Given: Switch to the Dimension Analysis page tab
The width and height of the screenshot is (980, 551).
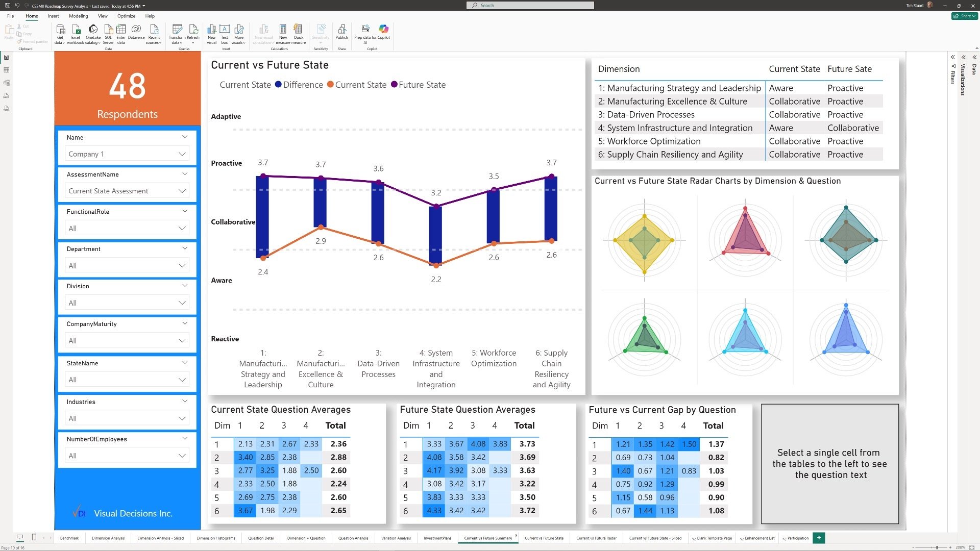Looking at the screenshot, I should pyautogui.click(x=108, y=538).
